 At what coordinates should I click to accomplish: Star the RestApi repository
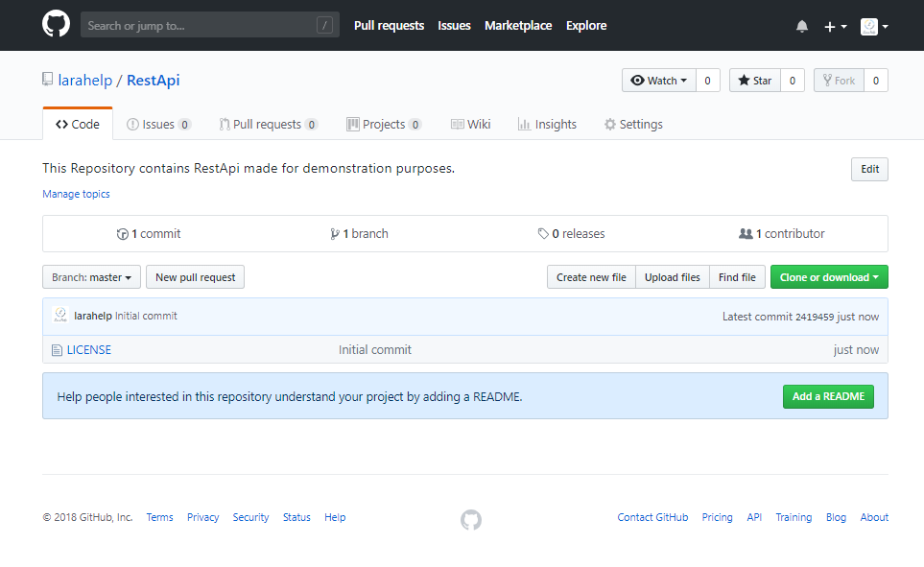coord(754,81)
